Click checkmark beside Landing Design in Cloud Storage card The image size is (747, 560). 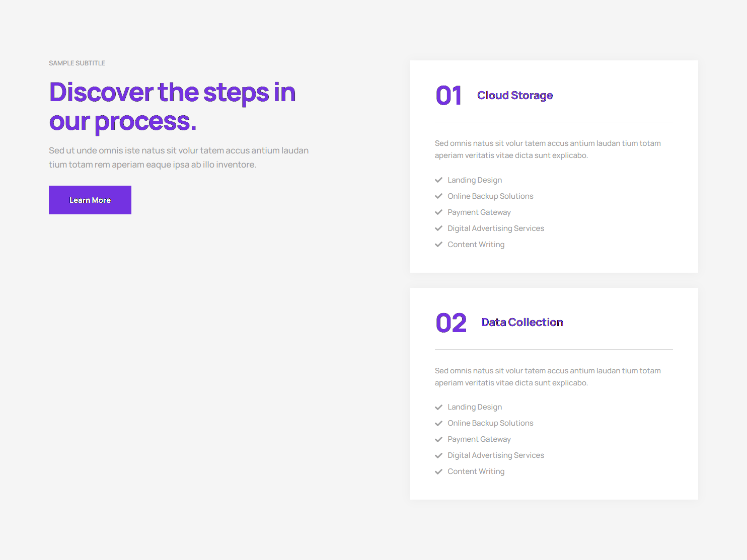[x=438, y=180]
